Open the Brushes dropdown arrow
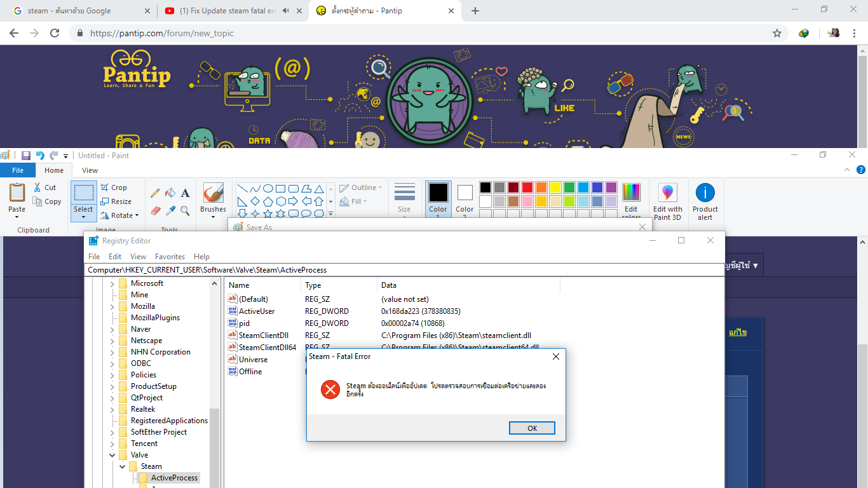 click(213, 217)
